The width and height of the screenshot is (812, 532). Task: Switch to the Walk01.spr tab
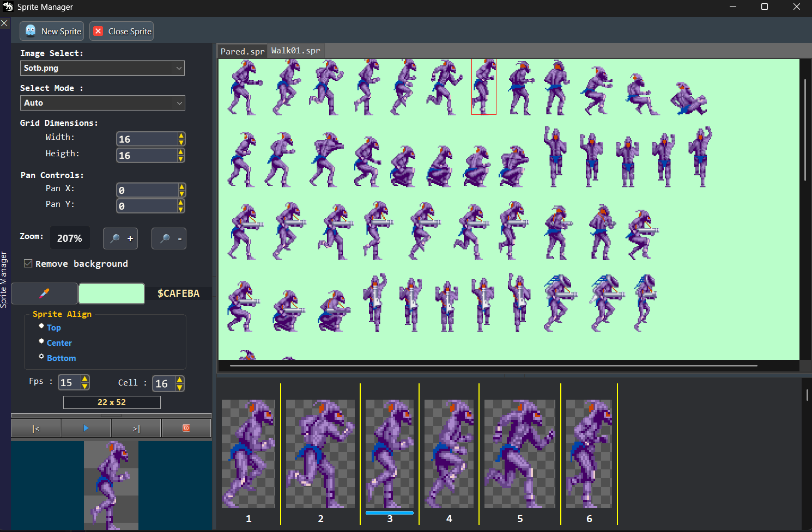295,50
